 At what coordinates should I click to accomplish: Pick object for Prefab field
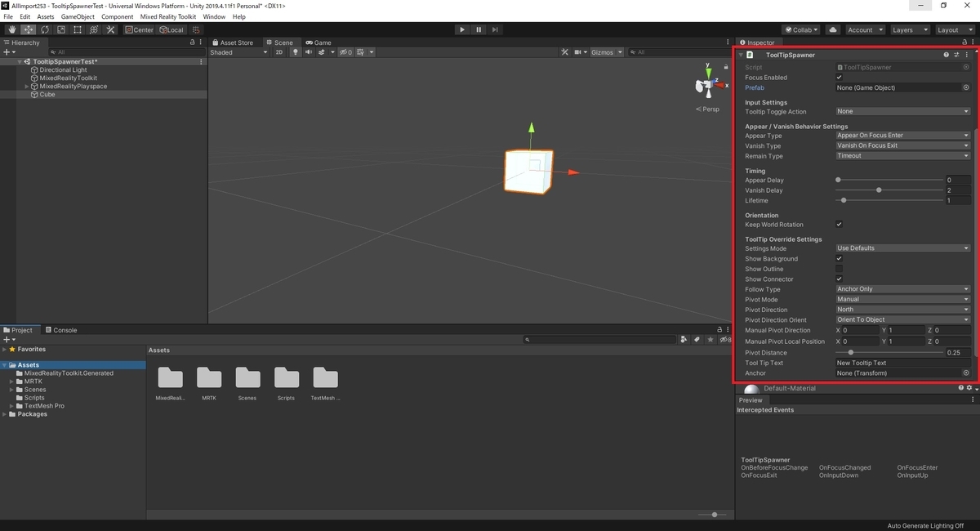pos(966,87)
